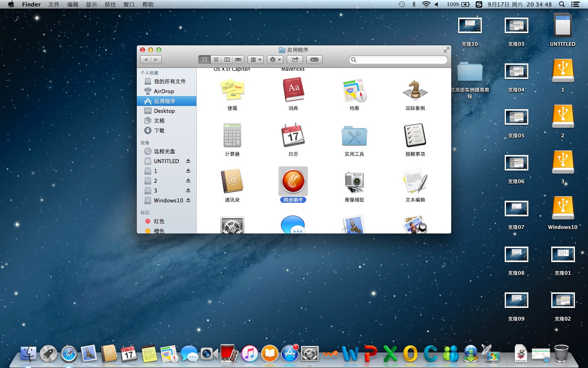Image resolution: width=588 pixels, height=368 pixels.
Task: Open Launchpad from the Dock
Action: tap(48, 353)
